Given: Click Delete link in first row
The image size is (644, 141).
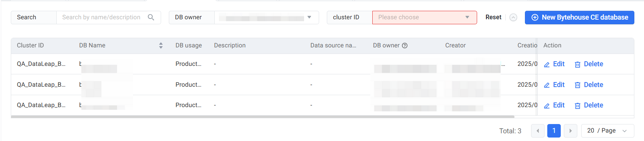Looking at the screenshot, I should 593,64.
